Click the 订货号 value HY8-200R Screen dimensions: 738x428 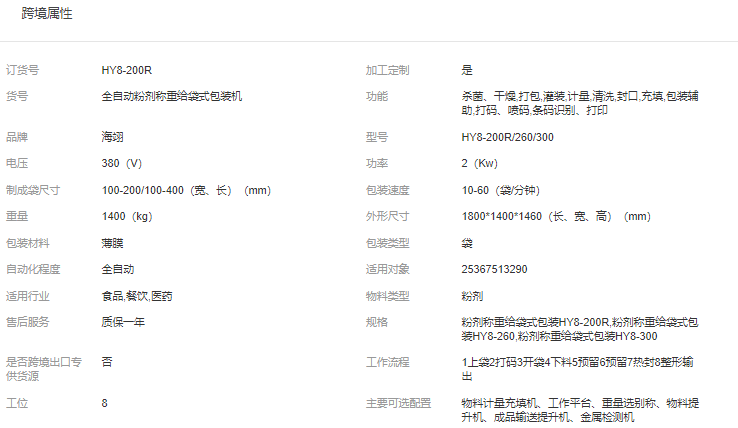tap(126, 70)
